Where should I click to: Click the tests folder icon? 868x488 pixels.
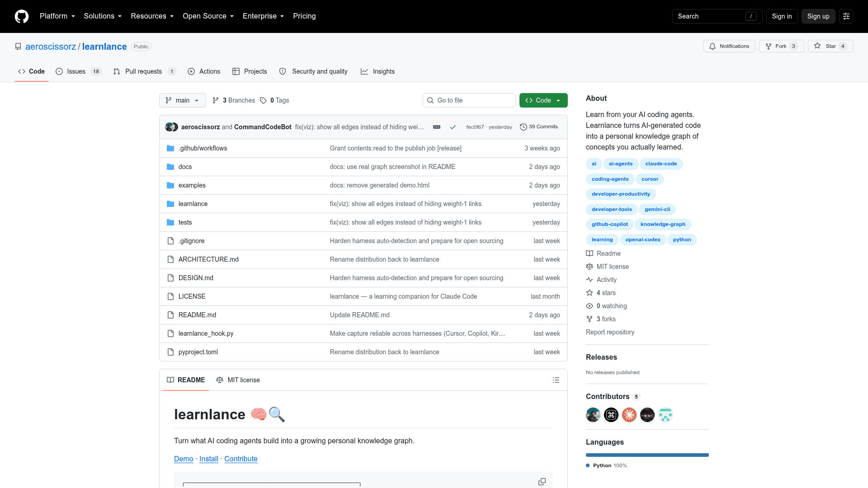pos(170,222)
